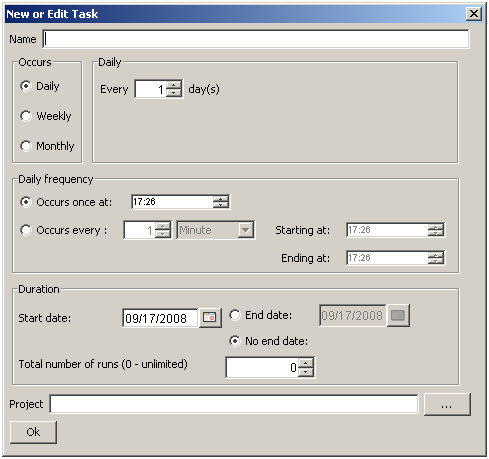The width and height of the screenshot is (489, 459).
Task: Increment the Starting at time spinner
Action: tap(436, 227)
